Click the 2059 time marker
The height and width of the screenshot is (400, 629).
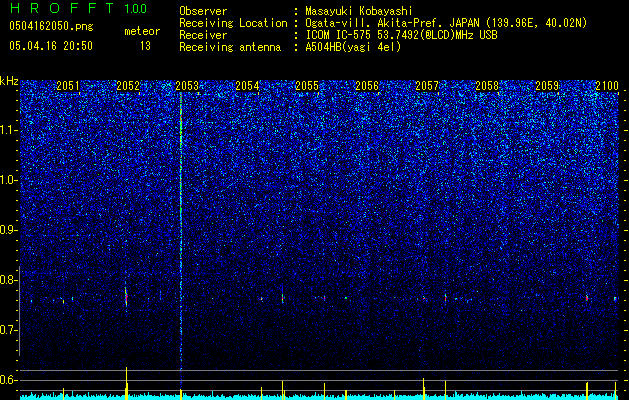tap(547, 86)
